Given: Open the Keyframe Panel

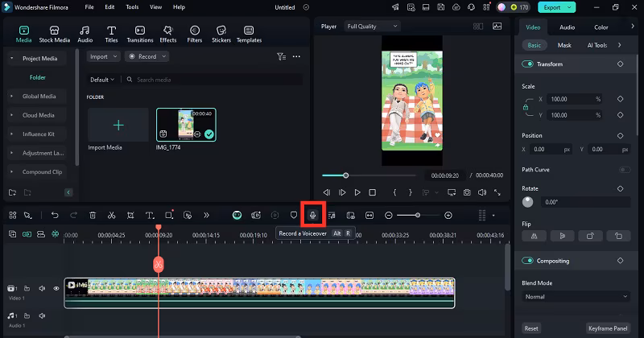Looking at the screenshot, I should (608, 328).
